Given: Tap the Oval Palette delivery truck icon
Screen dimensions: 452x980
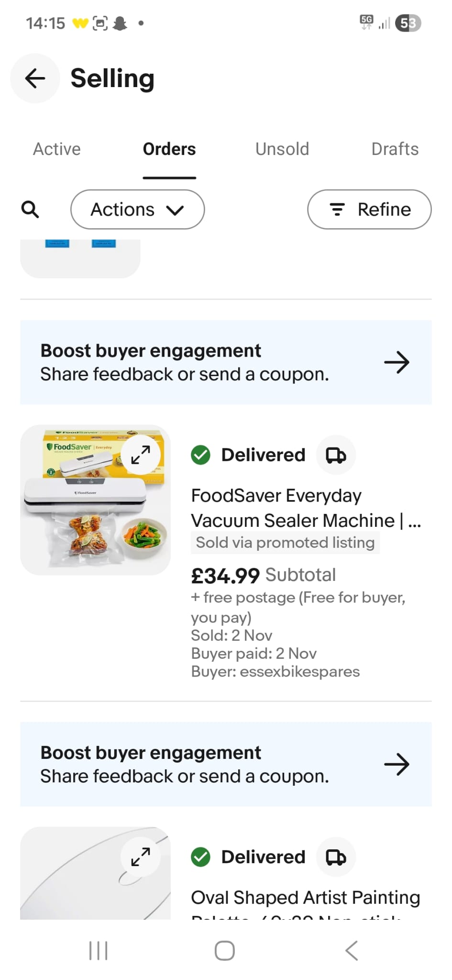Looking at the screenshot, I should tap(336, 857).
